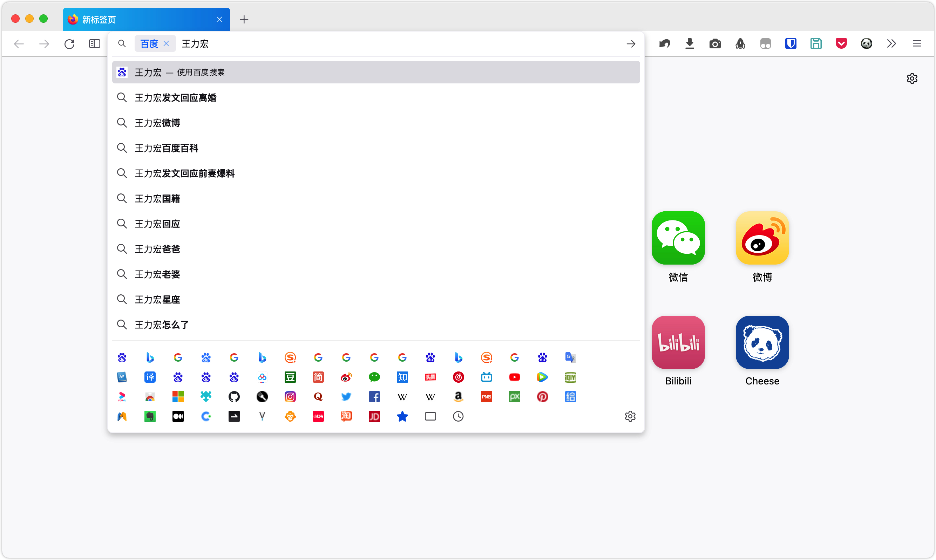The image size is (936, 560).
Task: Remove the 百度 search engine tag
Action: click(166, 44)
